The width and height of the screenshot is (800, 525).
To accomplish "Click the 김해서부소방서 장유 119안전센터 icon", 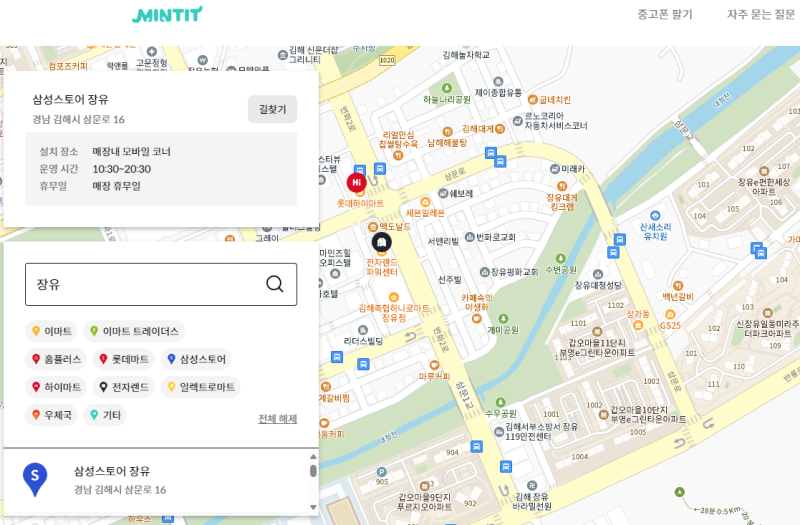I will click(x=499, y=432).
